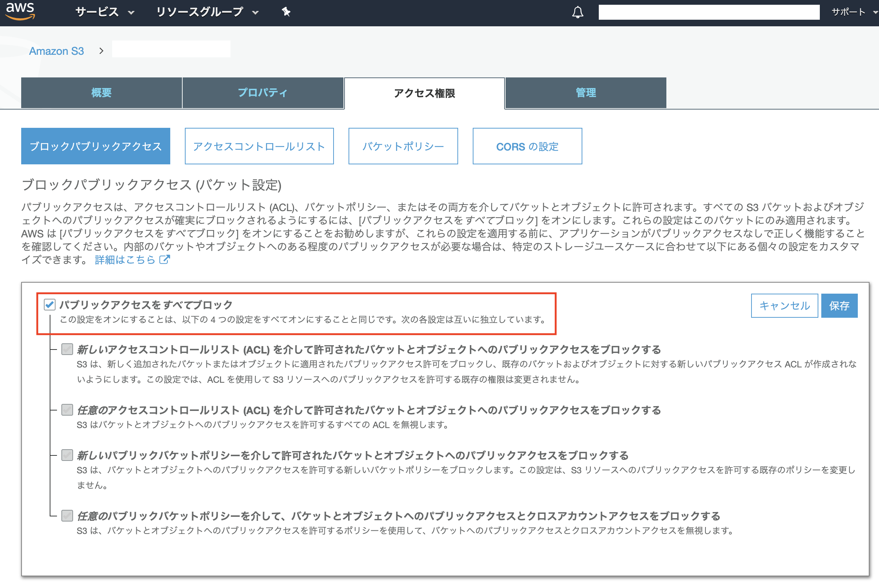Viewport: 879px width, 588px height.
Task: Uncheck パブリックアクセスをすべてブロック
Action: [x=50, y=305]
